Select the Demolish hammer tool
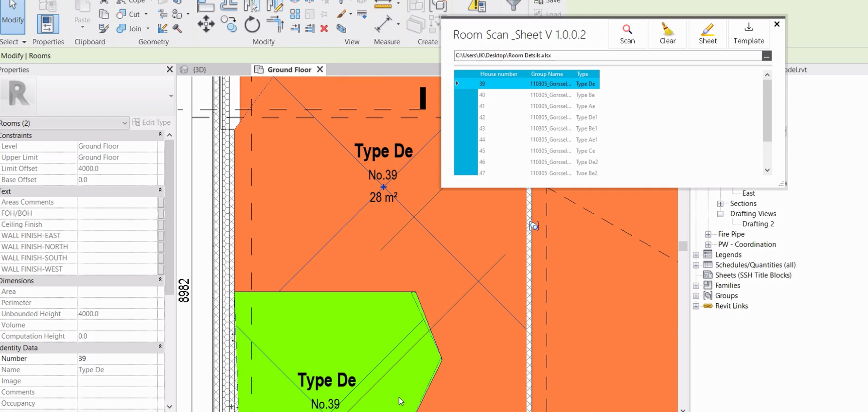The image size is (868, 412). tap(177, 29)
